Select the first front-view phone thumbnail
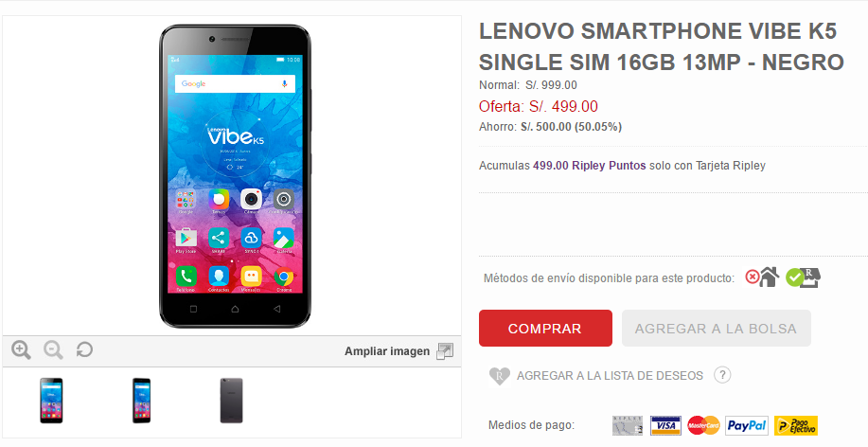The width and height of the screenshot is (868, 447). coord(51,401)
